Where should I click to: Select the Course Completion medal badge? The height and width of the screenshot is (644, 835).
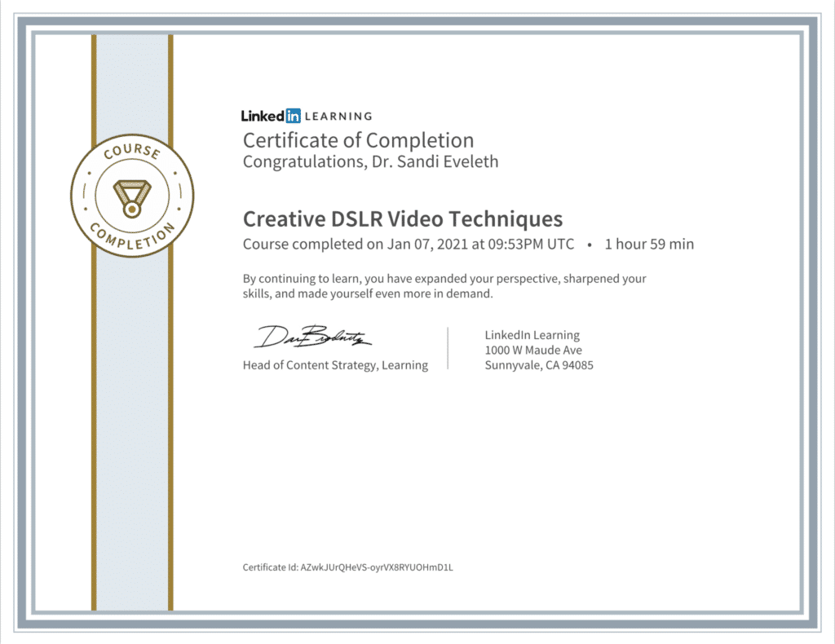click(x=131, y=194)
